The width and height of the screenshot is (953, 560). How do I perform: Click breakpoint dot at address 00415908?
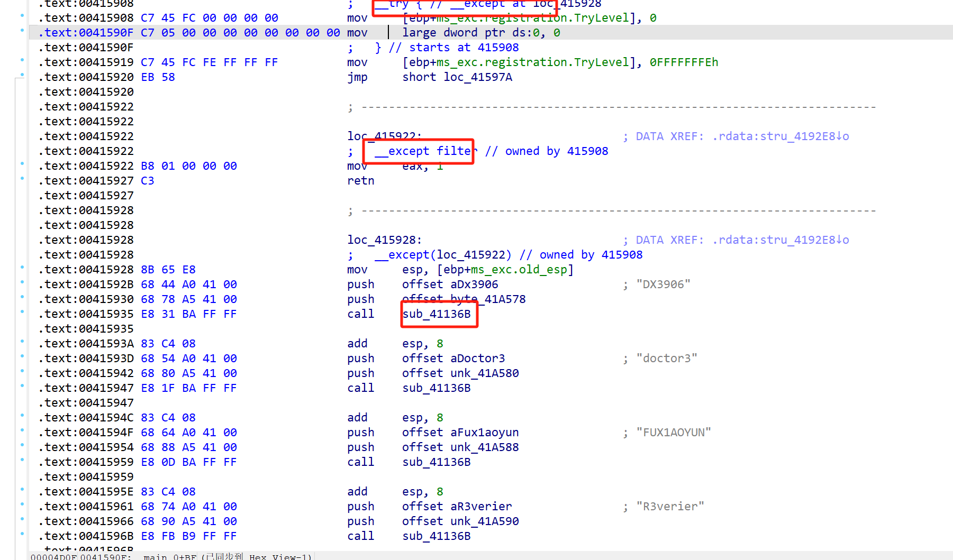[x=22, y=15]
